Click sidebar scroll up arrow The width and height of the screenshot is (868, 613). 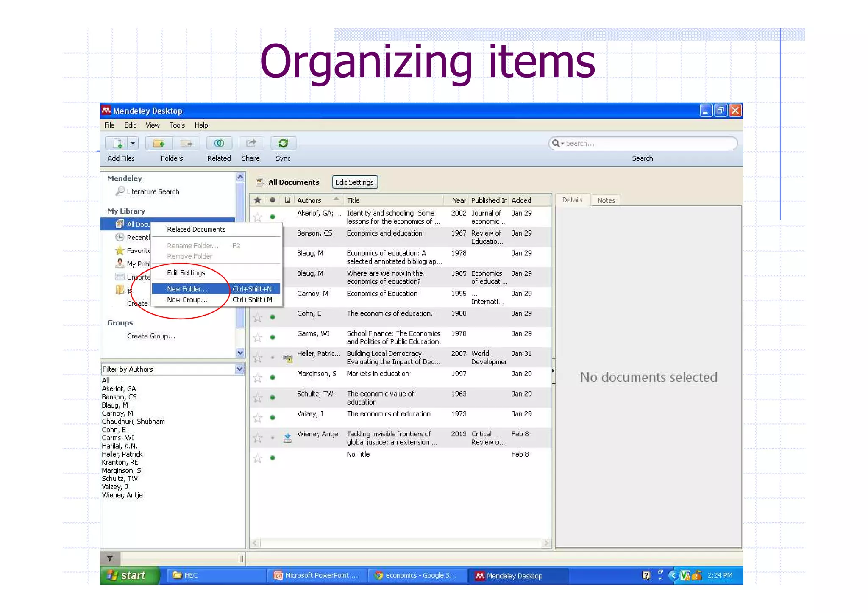point(240,177)
